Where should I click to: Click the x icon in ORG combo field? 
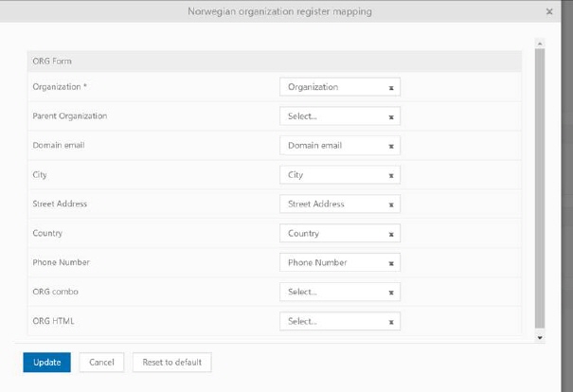(391, 293)
